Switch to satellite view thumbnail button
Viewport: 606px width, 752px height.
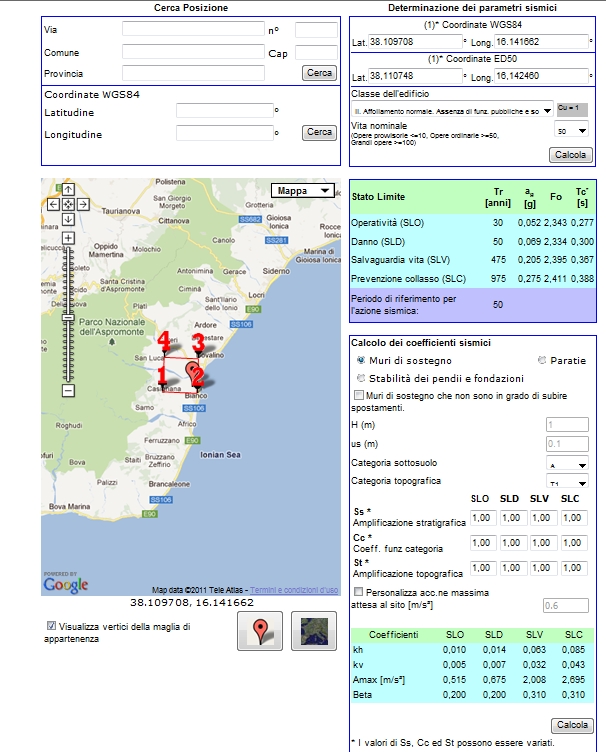coord(314,631)
